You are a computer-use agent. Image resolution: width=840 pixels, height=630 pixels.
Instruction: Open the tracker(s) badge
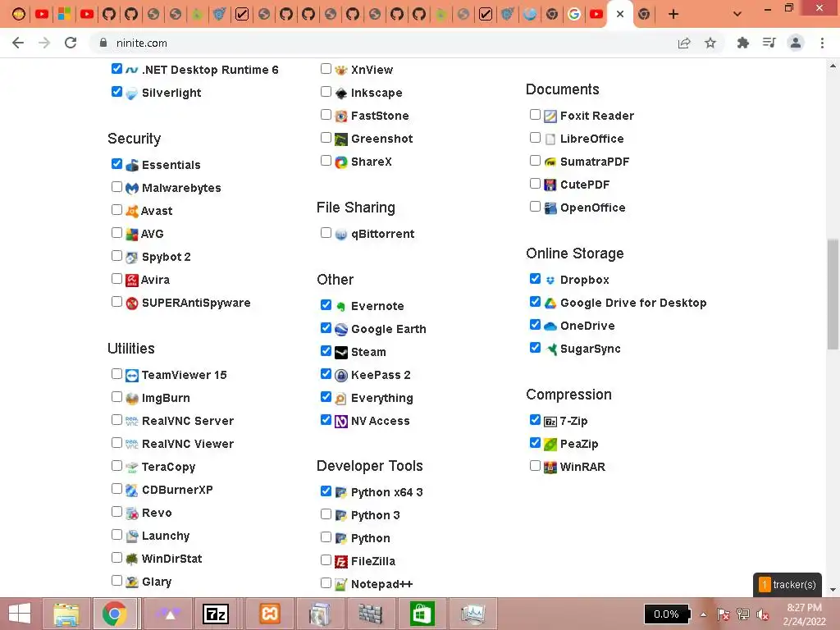[x=787, y=584]
